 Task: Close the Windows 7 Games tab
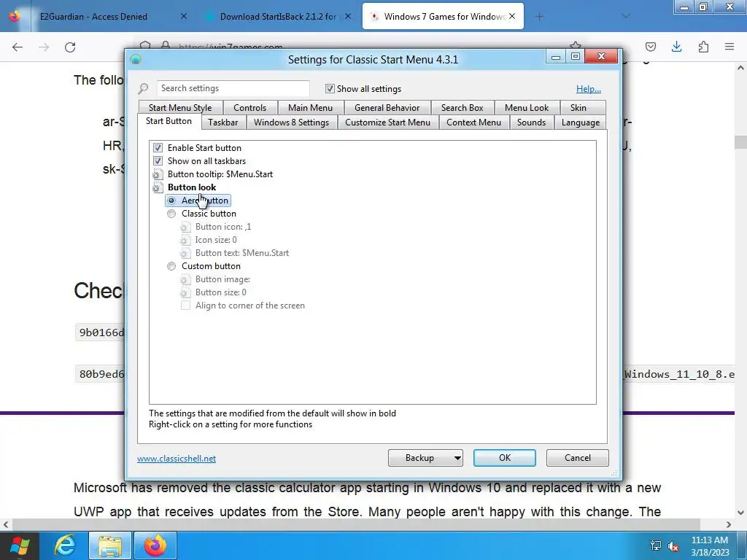(512, 16)
